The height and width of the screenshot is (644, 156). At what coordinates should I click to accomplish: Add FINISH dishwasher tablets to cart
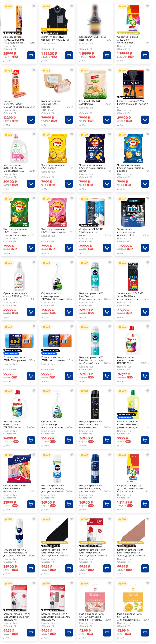144,248
